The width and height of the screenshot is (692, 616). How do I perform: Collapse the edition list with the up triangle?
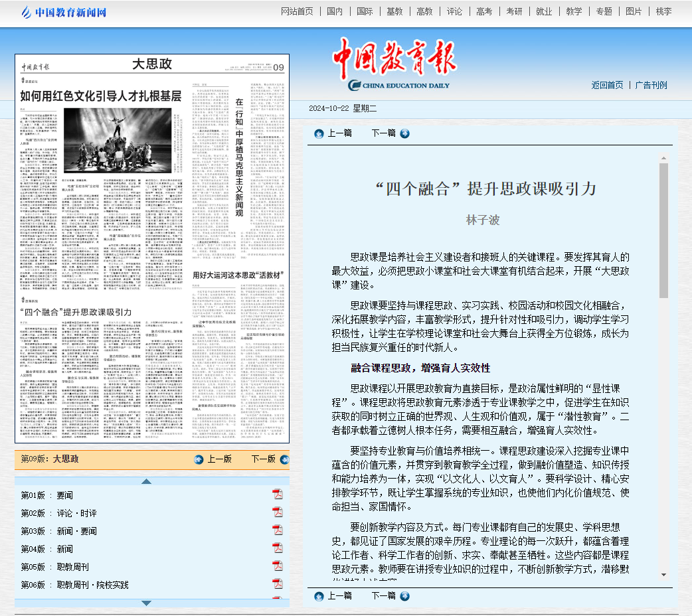tap(147, 481)
